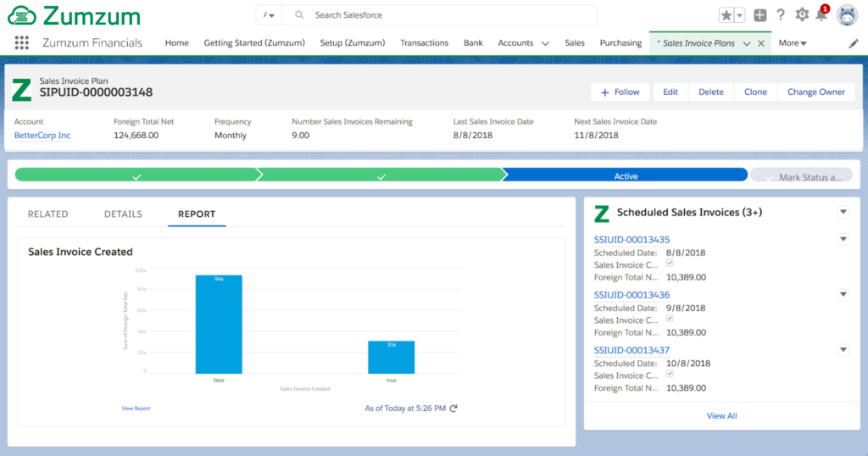
Task: Toggle Sales Invoice Created checkbox for SSIUID-00013436
Action: [x=670, y=319]
